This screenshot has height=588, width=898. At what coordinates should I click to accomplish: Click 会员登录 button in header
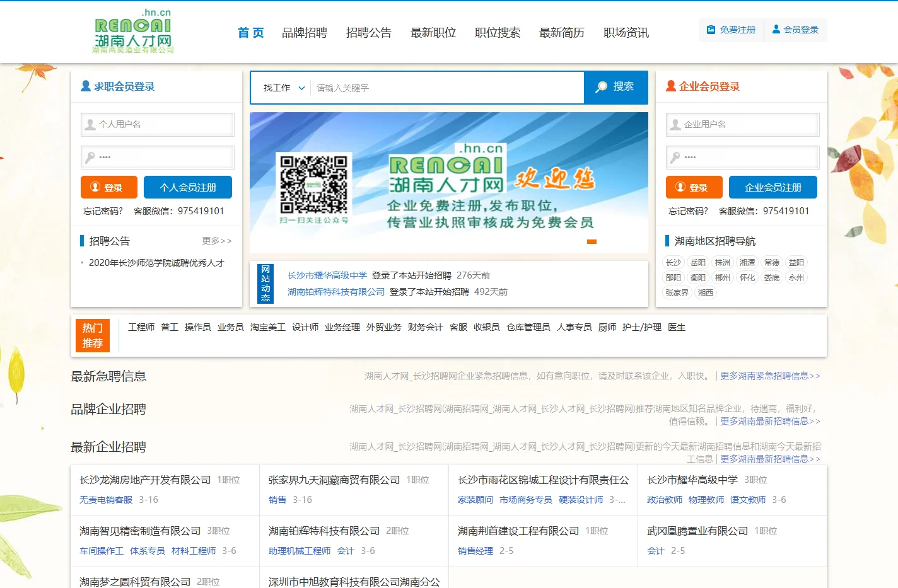click(796, 30)
